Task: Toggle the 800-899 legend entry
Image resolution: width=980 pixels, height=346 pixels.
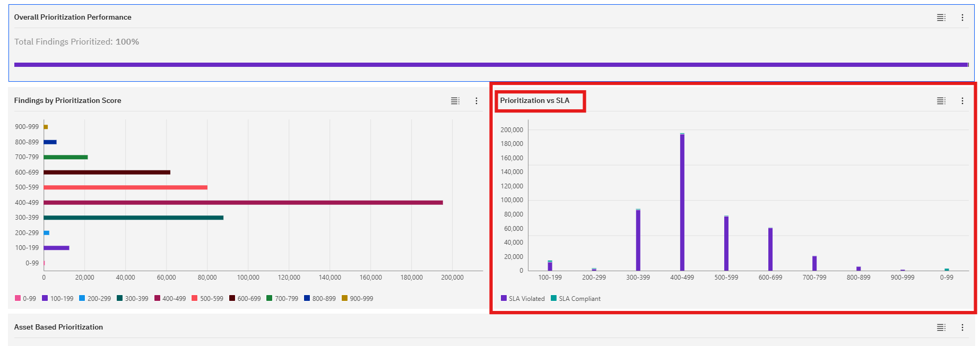Action: [320, 299]
